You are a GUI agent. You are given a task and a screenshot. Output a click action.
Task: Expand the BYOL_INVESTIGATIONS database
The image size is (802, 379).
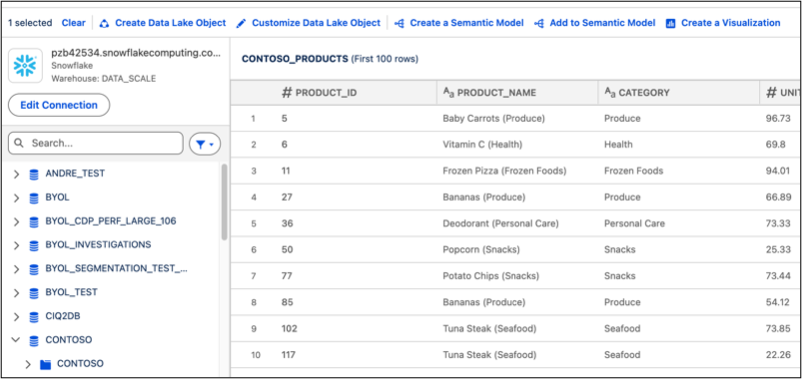16,246
